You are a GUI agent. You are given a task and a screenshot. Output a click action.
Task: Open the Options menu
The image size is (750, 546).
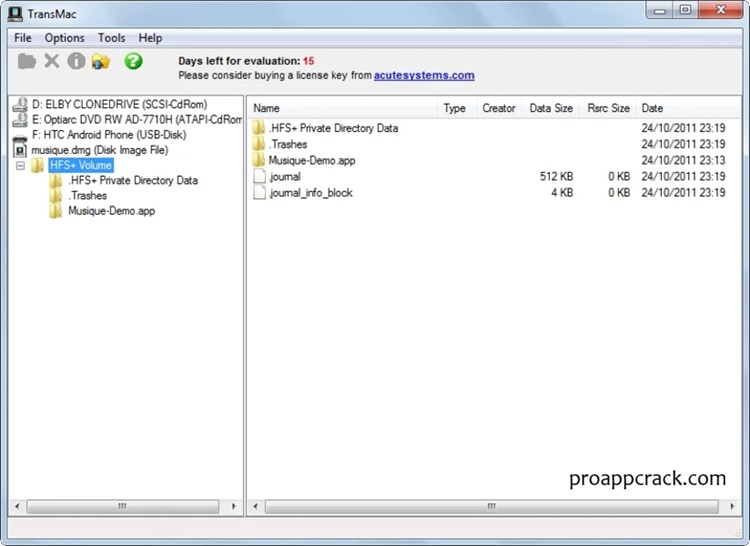tap(65, 38)
